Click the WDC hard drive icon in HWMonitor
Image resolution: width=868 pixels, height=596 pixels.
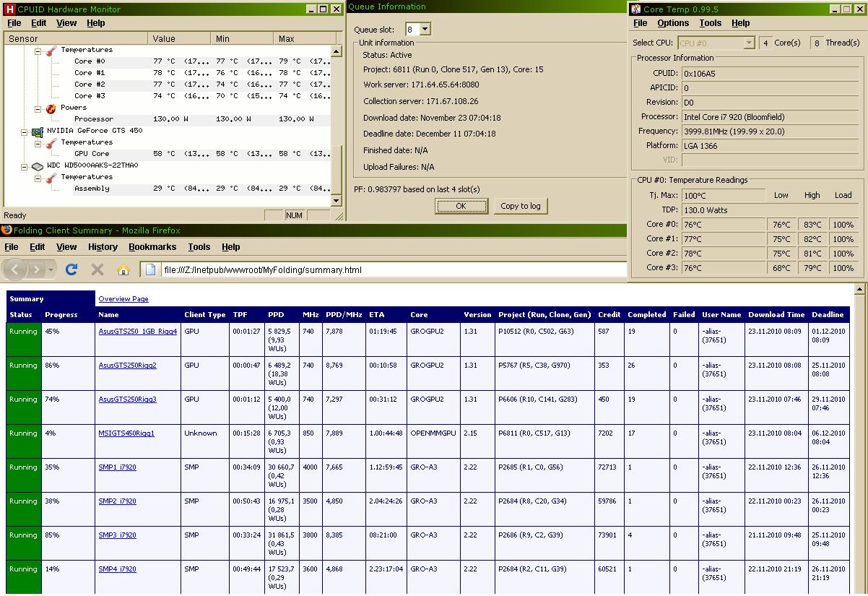(38, 165)
